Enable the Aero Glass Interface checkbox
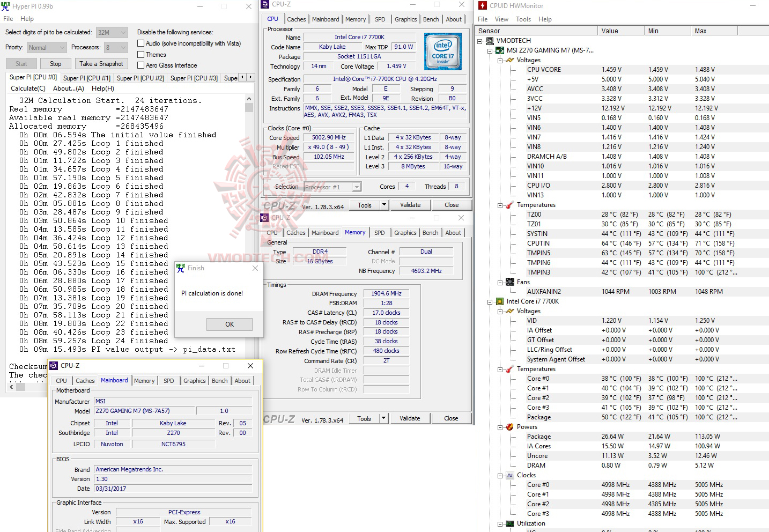The height and width of the screenshot is (532, 769). tap(140, 65)
